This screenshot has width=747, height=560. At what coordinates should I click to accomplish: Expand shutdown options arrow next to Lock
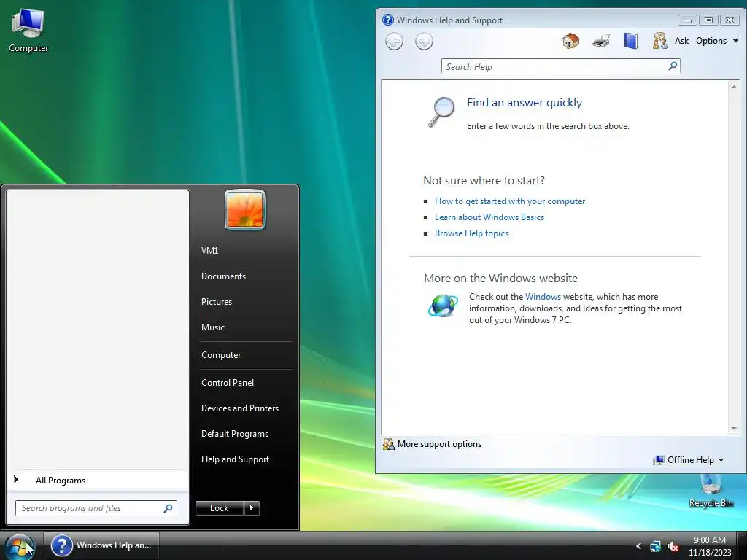click(x=252, y=508)
